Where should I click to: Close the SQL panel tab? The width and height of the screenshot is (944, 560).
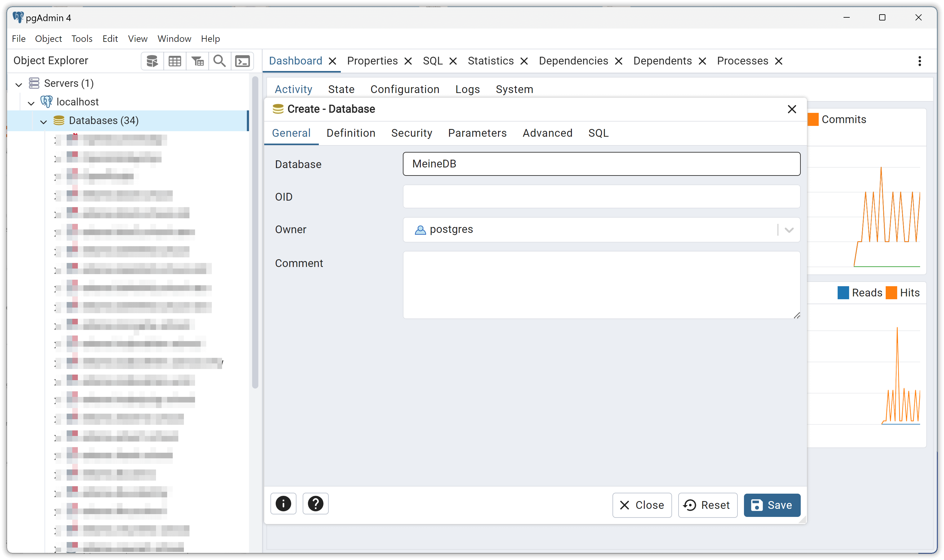coord(453,61)
